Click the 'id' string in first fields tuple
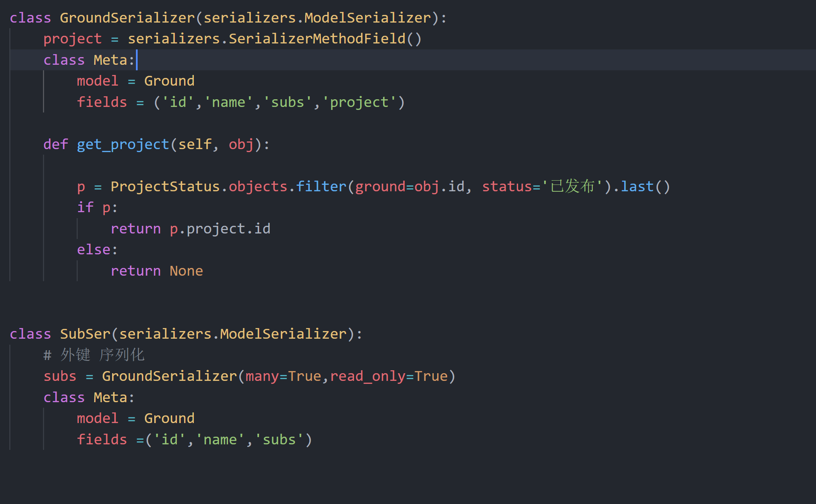Image resolution: width=816 pixels, height=504 pixels. (x=178, y=102)
